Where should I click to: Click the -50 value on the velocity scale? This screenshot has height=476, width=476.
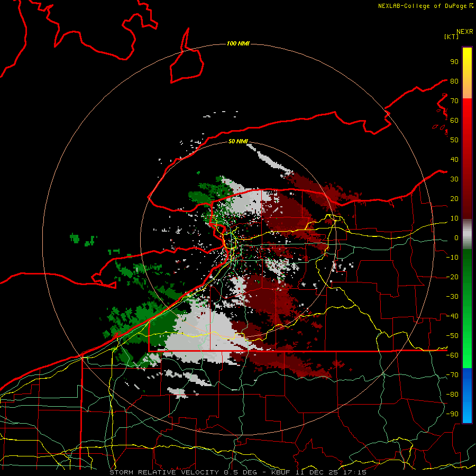tap(452, 336)
